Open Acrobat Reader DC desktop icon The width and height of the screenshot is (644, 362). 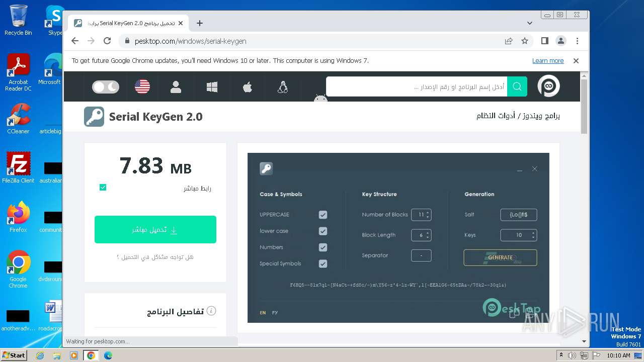point(18,72)
